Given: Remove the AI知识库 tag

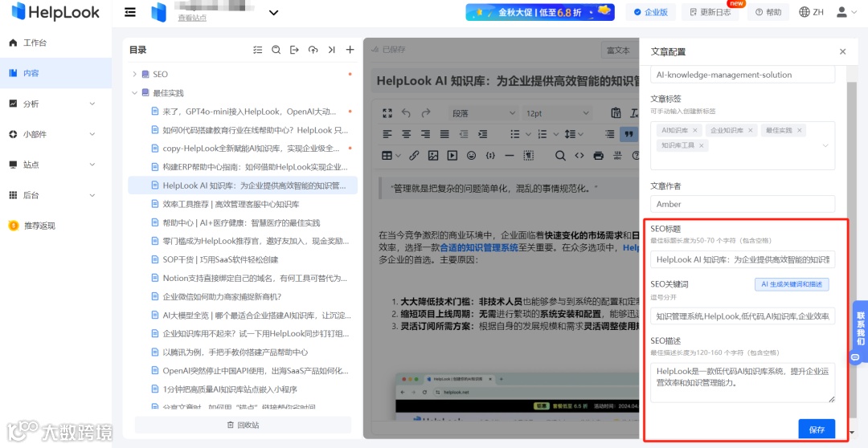Looking at the screenshot, I should tap(695, 131).
